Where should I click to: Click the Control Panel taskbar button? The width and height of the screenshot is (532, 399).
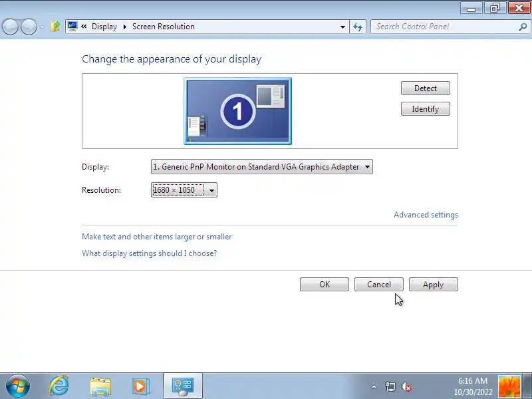point(183,386)
